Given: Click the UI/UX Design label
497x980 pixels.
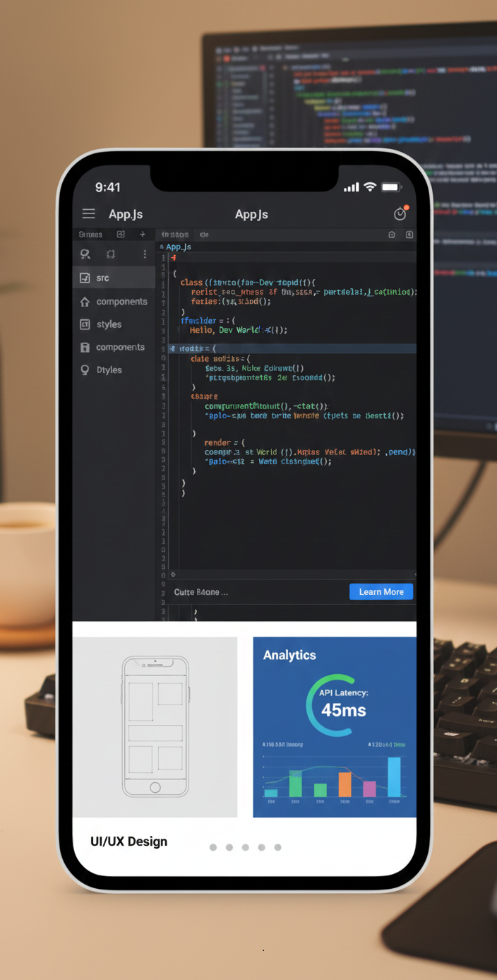Looking at the screenshot, I should tap(128, 842).
